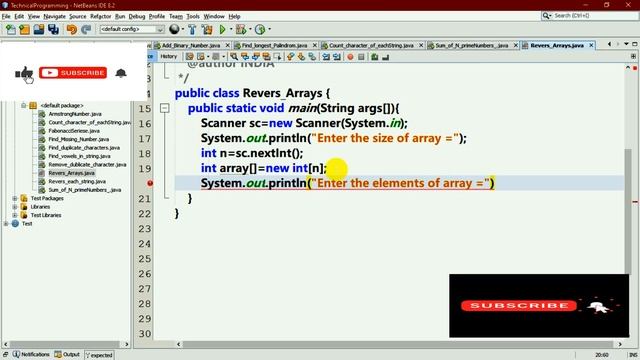Click the Find Next Occurrence icon
640x360 pixels.
coord(256,57)
